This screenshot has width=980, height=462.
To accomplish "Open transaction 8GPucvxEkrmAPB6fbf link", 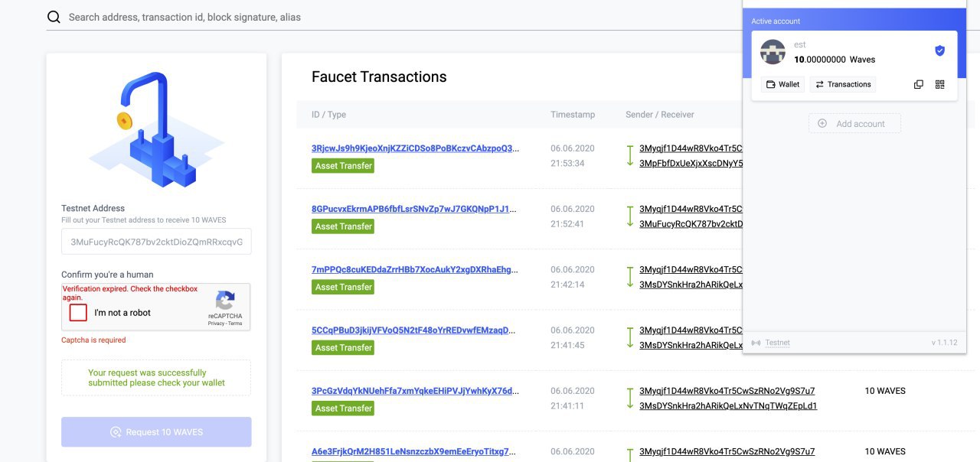I will pos(414,209).
